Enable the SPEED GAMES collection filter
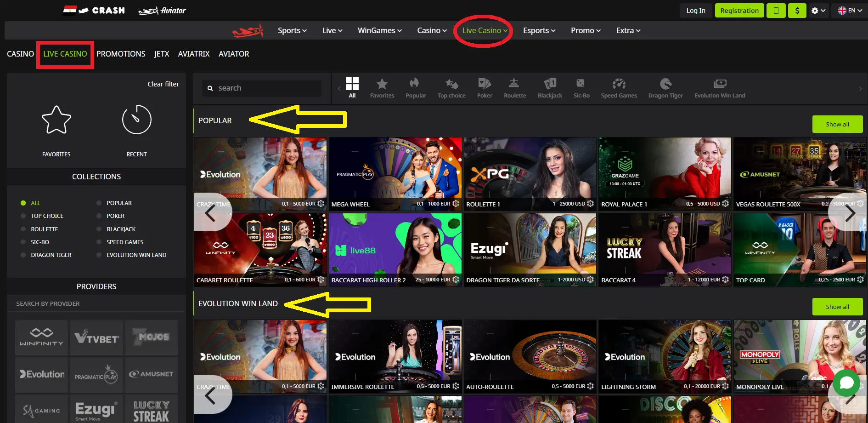The height and width of the screenshot is (423, 868). click(x=99, y=242)
